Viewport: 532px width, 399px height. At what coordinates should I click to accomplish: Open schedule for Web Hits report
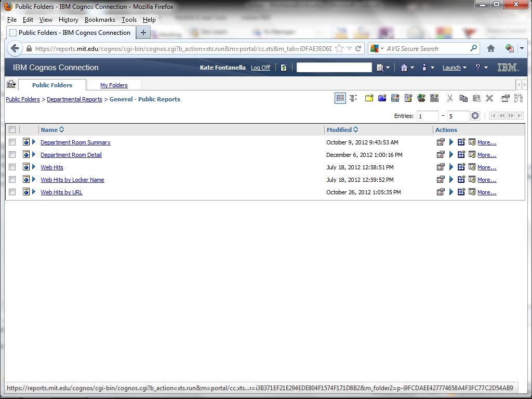coord(472,167)
